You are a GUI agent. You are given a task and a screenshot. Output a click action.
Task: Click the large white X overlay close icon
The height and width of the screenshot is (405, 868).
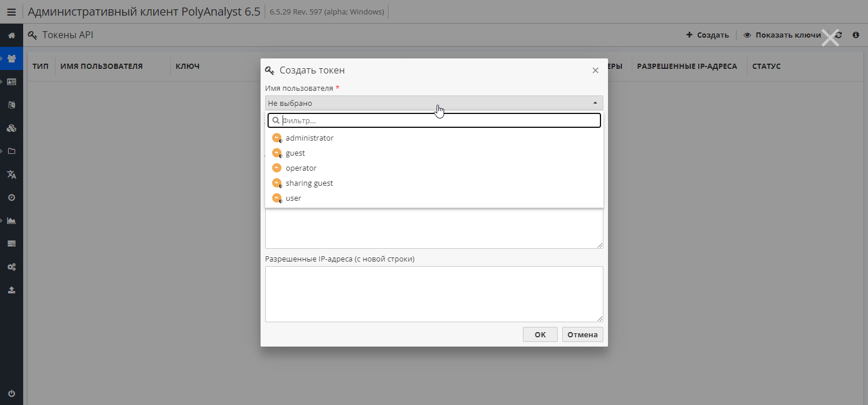(830, 38)
